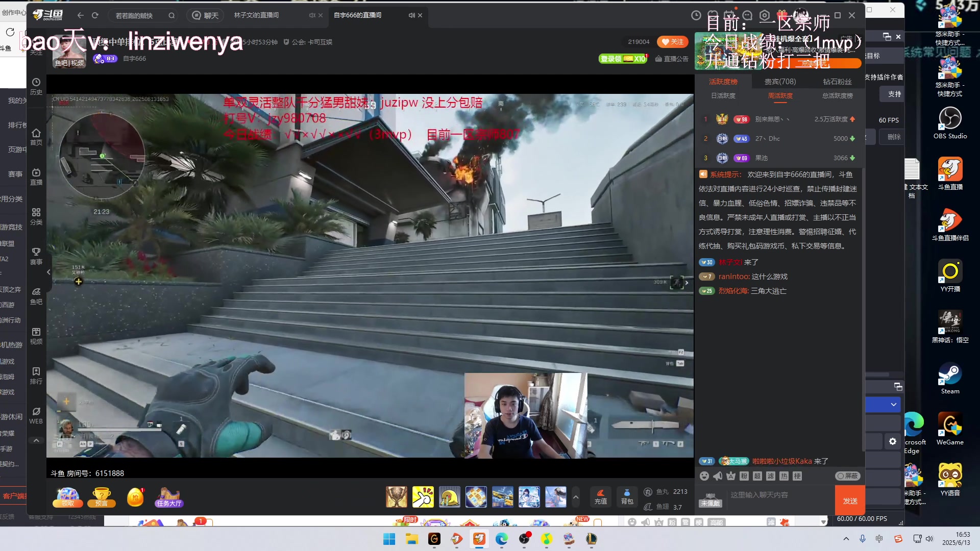Image resolution: width=980 pixels, height=551 pixels.
Task: Open rank 3 user 果池
Action: (x=761, y=158)
